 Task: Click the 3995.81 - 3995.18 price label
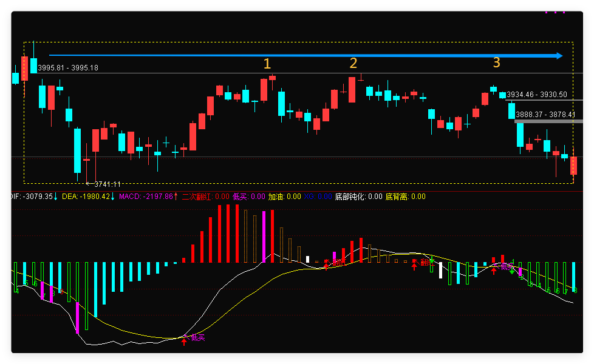click(x=68, y=68)
